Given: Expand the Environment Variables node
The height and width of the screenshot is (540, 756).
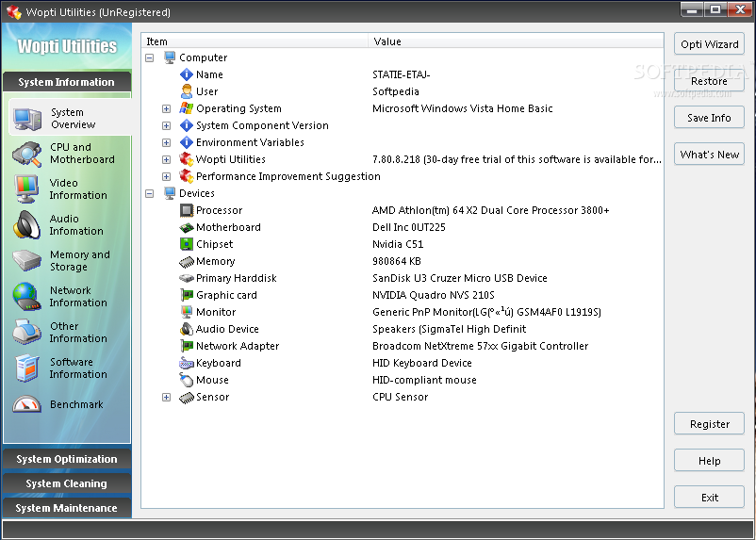Looking at the screenshot, I should [166, 142].
